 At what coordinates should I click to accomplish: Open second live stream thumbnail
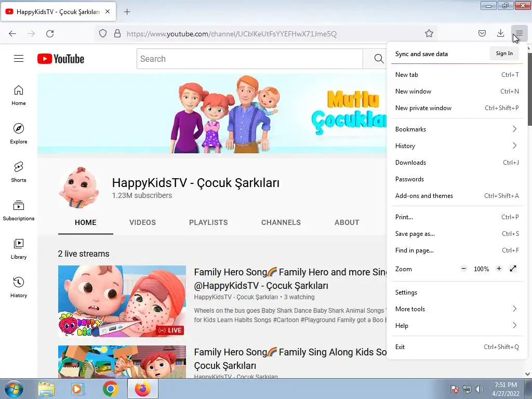click(x=122, y=362)
